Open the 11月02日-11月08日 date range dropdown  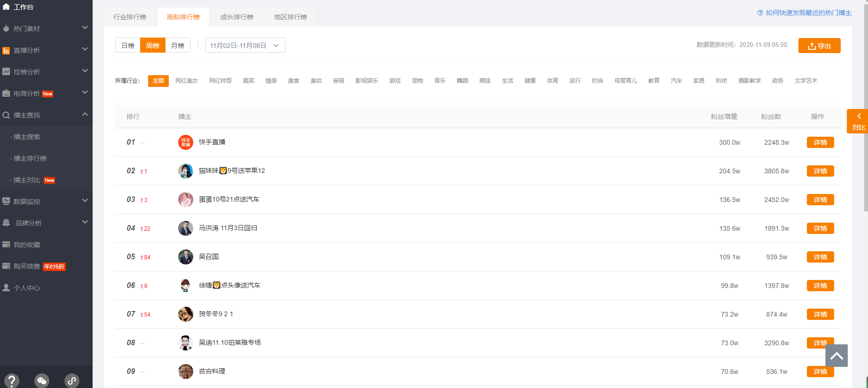(245, 45)
